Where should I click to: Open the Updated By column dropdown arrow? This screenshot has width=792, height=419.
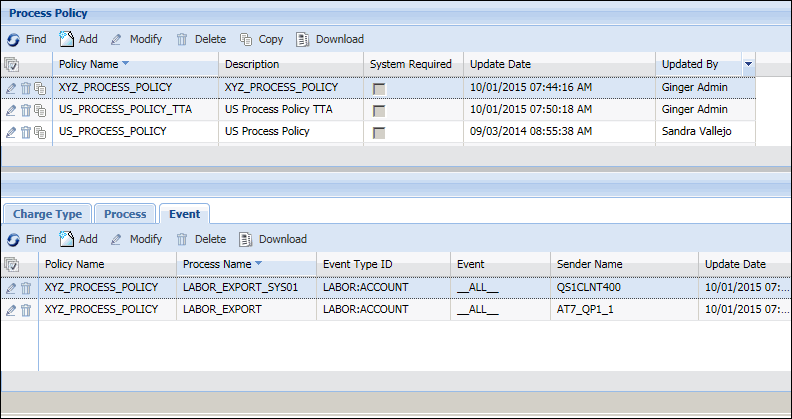(748, 64)
